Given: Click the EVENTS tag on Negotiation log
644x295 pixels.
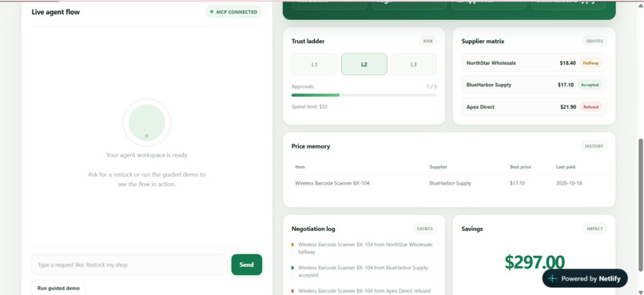Looking at the screenshot, I should pos(425,229).
